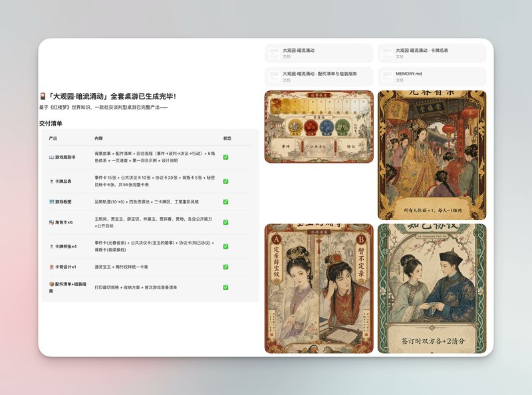Image resolution: width=532 pixels, height=395 pixels.
Task: Select the red resource token on the board
Action: (311, 127)
